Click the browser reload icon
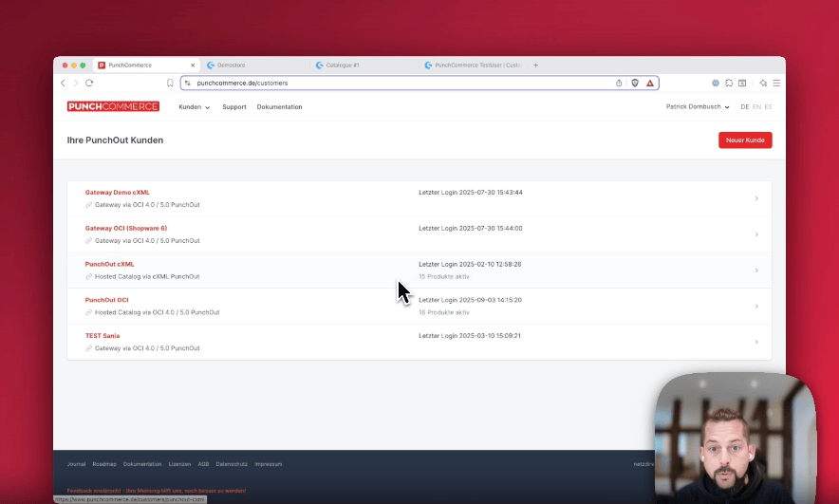Viewport: 839px width, 504px height. tap(89, 84)
